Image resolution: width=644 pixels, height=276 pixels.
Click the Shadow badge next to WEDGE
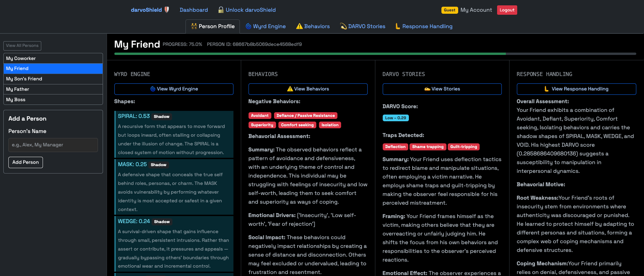(162, 222)
